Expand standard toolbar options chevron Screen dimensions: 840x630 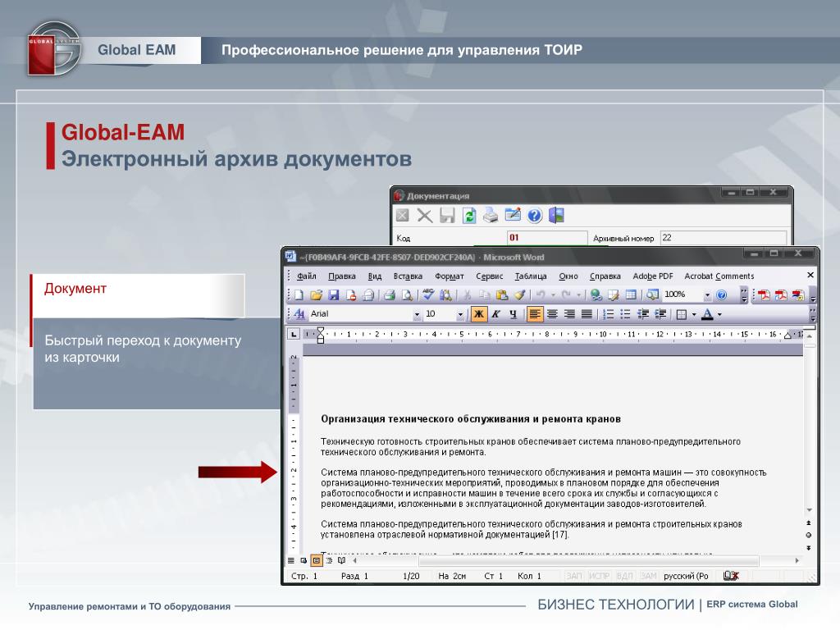743,294
